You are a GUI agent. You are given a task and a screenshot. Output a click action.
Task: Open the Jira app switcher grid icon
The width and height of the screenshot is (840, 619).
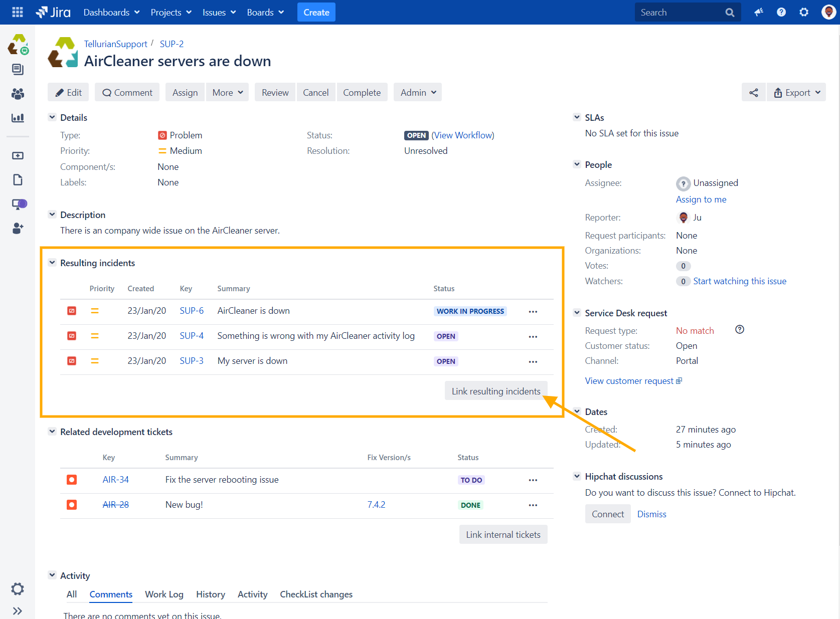[x=17, y=12]
